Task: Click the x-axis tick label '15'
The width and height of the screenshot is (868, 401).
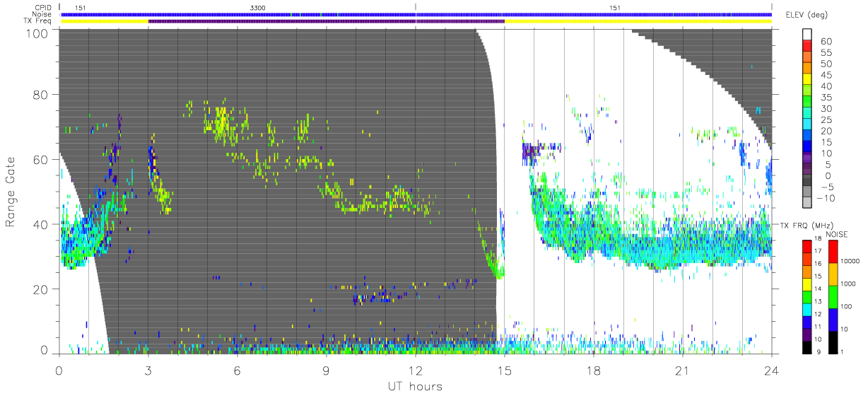Action: click(x=504, y=370)
